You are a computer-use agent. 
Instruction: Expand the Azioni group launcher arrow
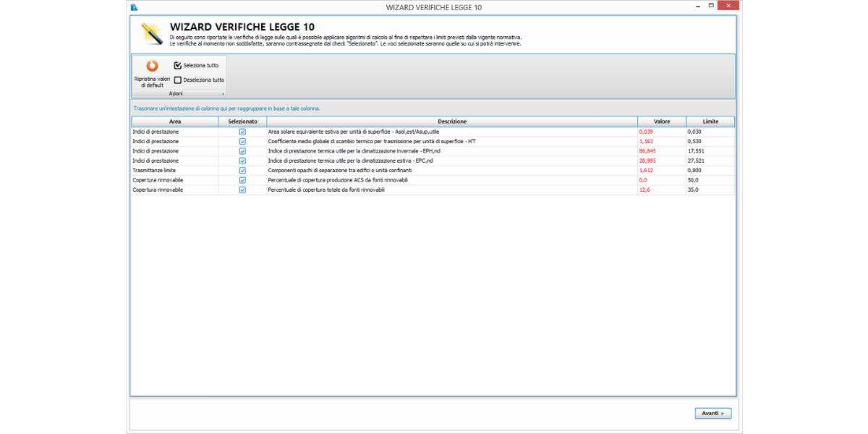point(223,94)
